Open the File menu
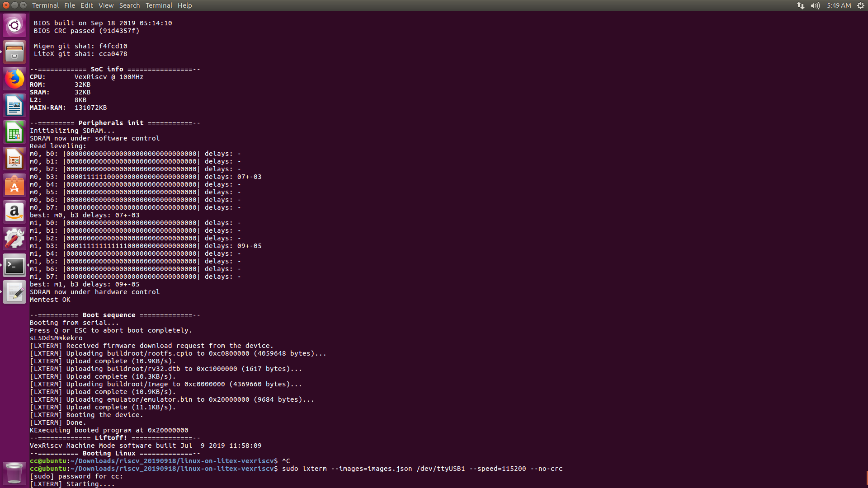This screenshot has height=488, width=868. tap(70, 5)
